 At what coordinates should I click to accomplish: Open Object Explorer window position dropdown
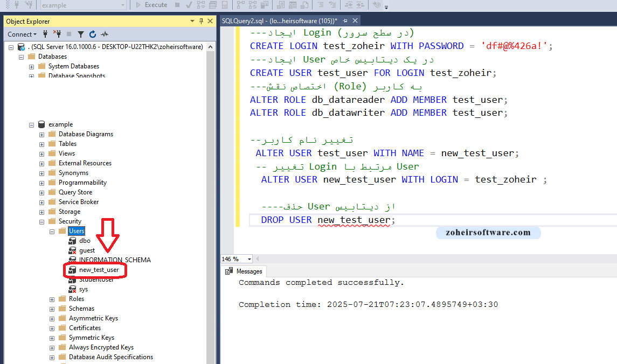pyautogui.click(x=192, y=21)
